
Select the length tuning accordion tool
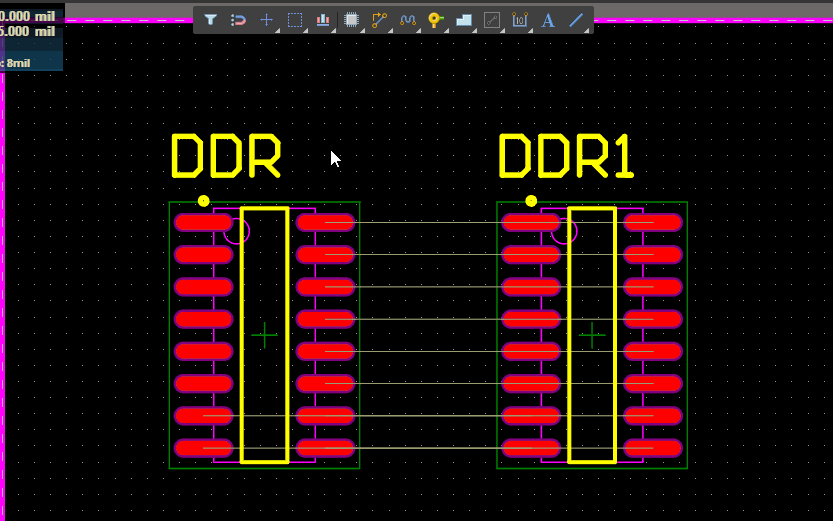pyautogui.click(x=407, y=20)
